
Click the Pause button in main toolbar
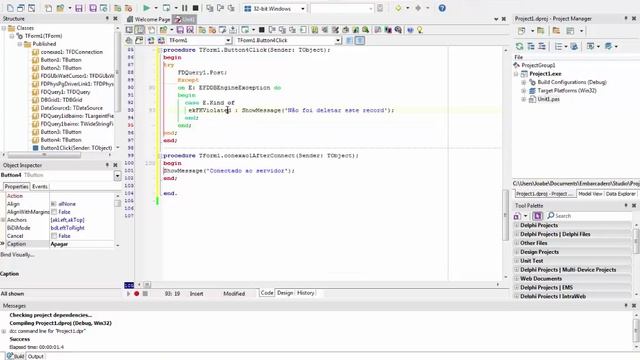[x=185, y=8]
